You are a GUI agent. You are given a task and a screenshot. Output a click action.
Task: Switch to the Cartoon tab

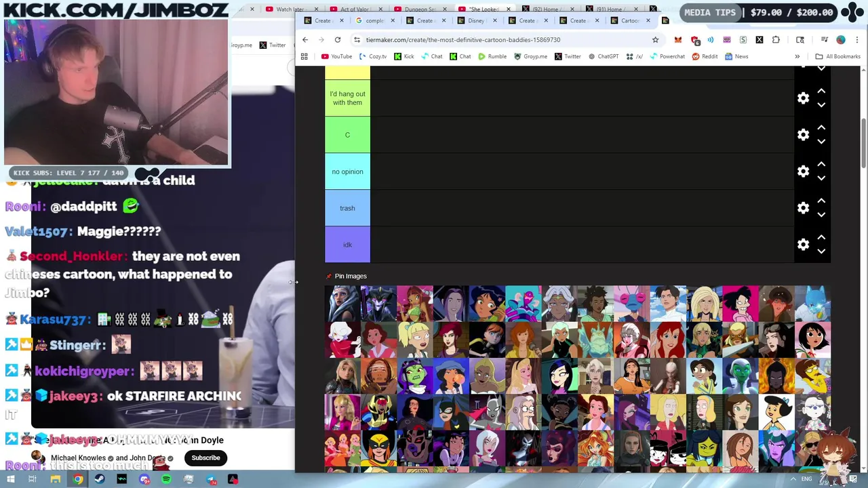pos(629,20)
